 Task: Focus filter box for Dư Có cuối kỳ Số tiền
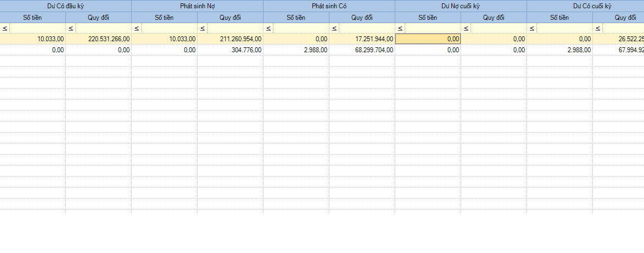[565, 29]
